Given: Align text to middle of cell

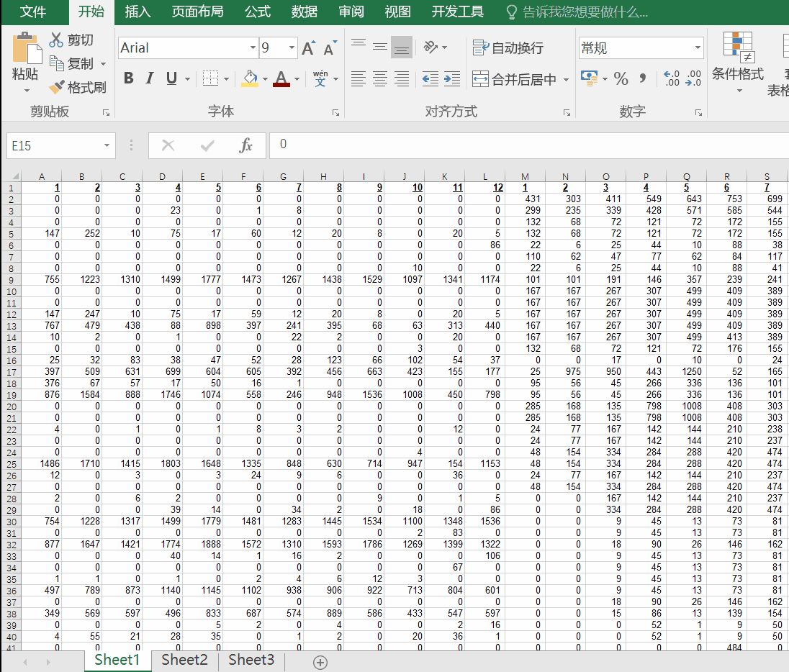Looking at the screenshot, I should [x=380, y=47].
